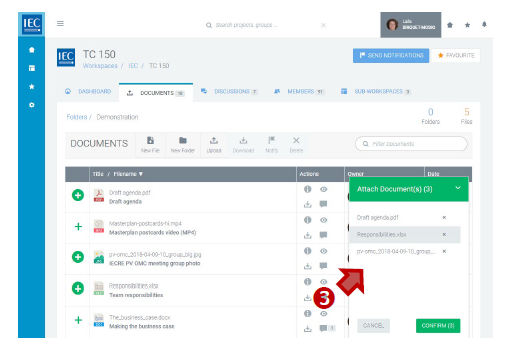
Task: Click the filter documents field
Action: [x=411, y=144]
